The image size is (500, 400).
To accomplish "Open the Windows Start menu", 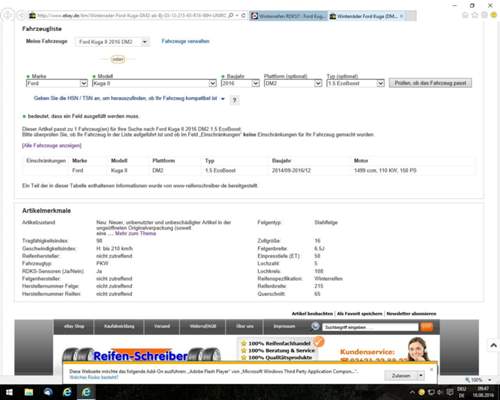I will [9, 392].
